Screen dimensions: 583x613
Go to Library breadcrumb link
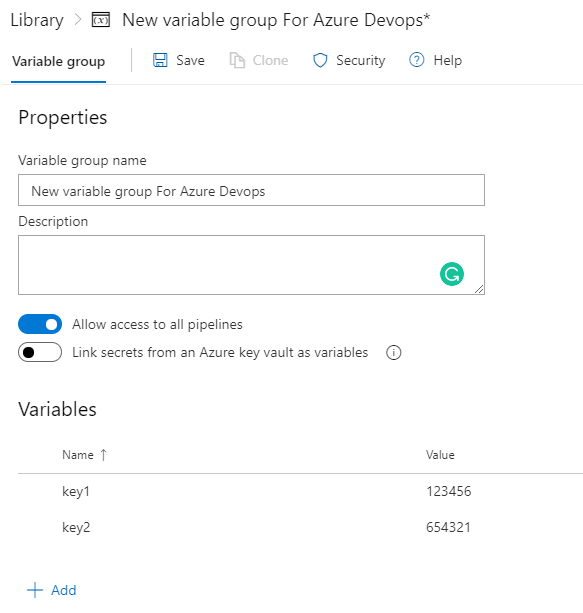37,20
